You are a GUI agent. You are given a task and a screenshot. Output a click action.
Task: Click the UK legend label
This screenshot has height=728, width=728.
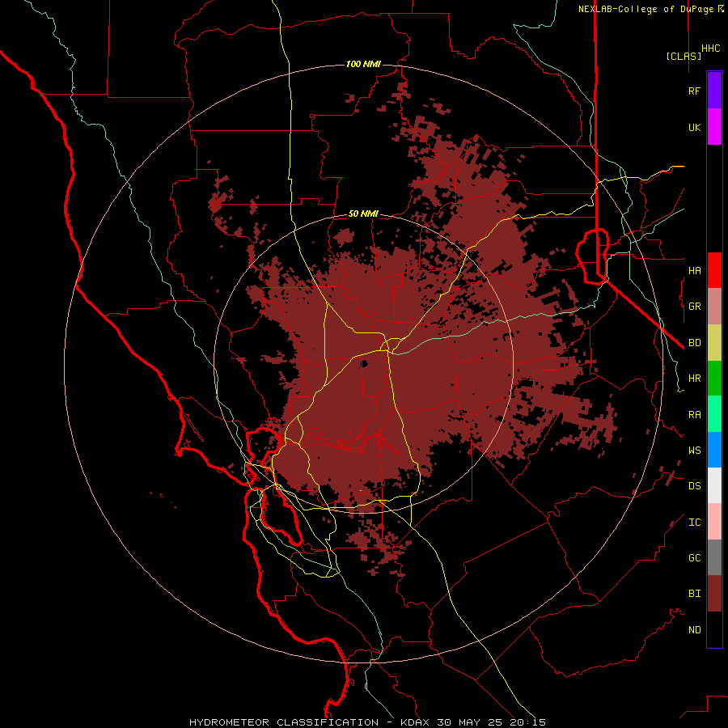pyautogui.click(x=694, y=127)
